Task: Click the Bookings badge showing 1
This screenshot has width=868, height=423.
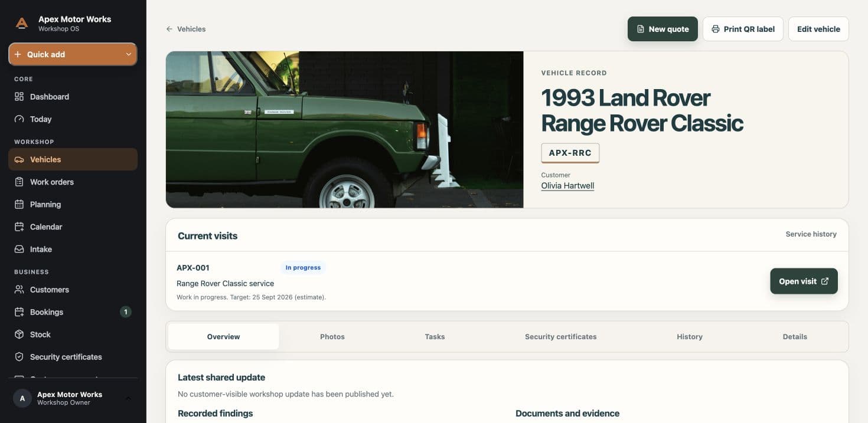Action: tap(125, 312)
